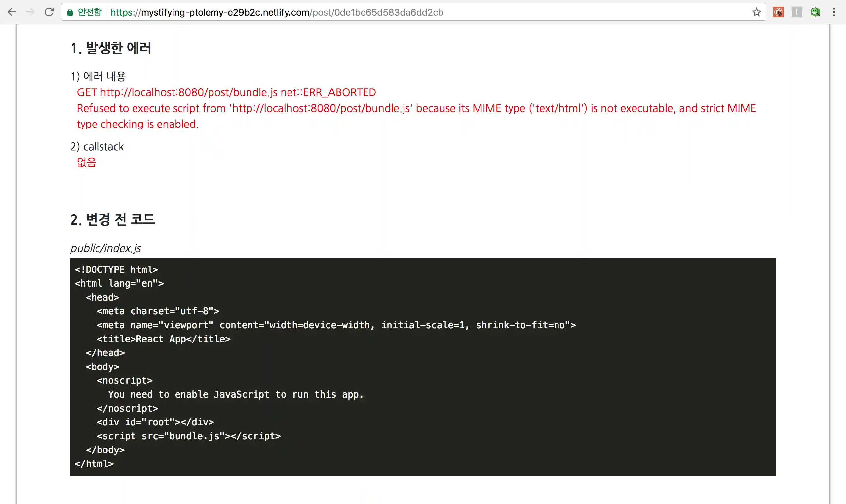Screen dimensions: 846x504
Task: Click the public/index.js filename label
Action: tap(105, 248)
